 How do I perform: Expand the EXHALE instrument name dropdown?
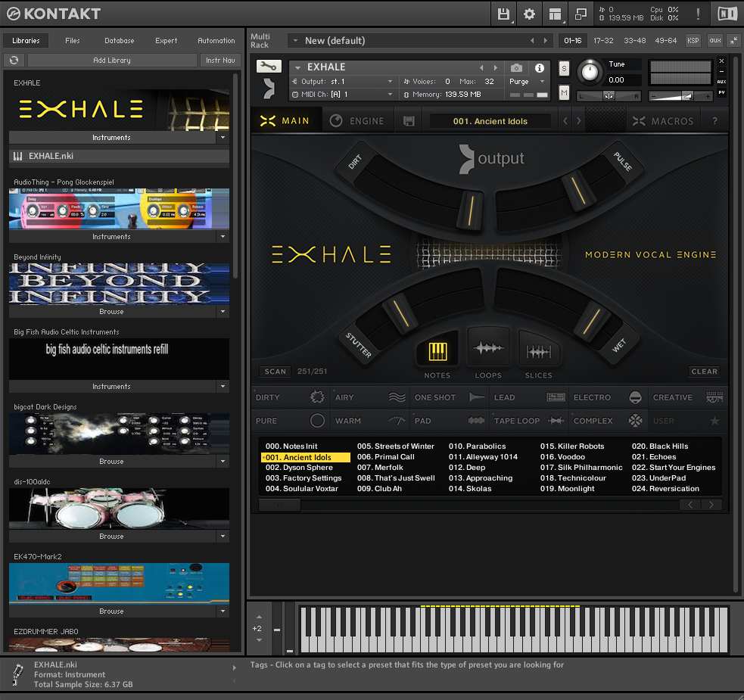coord(298,68)
